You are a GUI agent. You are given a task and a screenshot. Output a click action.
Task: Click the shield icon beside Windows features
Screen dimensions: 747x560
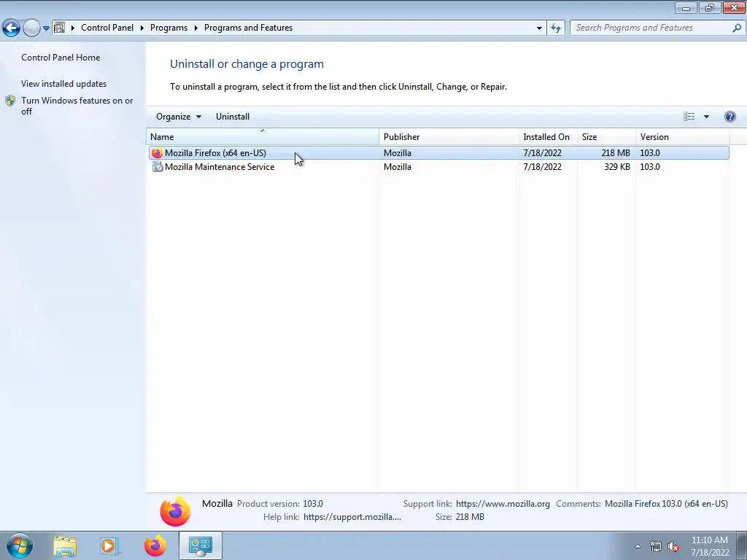pos(10,101)
